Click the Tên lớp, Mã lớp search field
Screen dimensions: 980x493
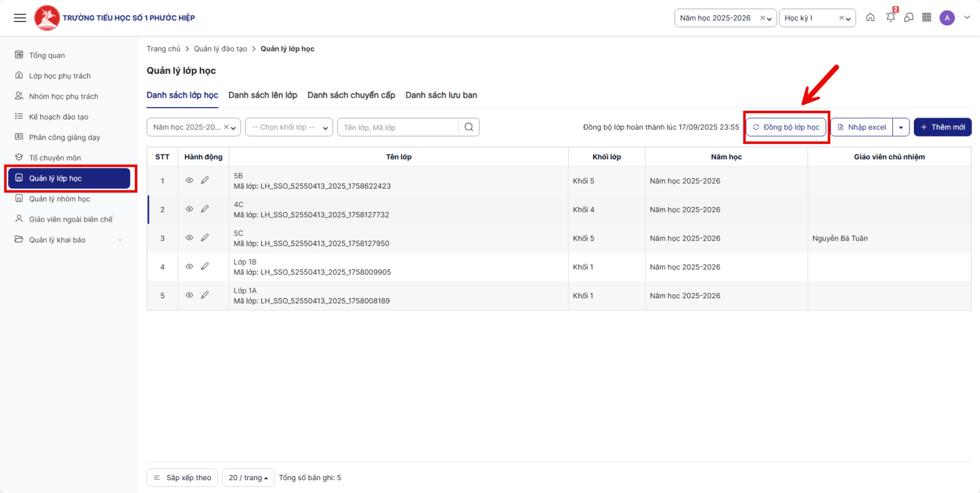(398, 127)
